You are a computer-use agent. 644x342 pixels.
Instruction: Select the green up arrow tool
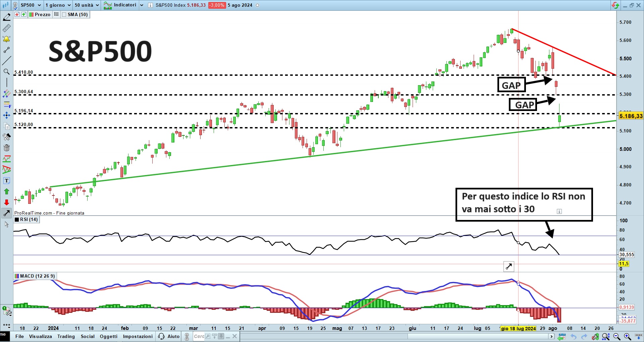point(7,191)
